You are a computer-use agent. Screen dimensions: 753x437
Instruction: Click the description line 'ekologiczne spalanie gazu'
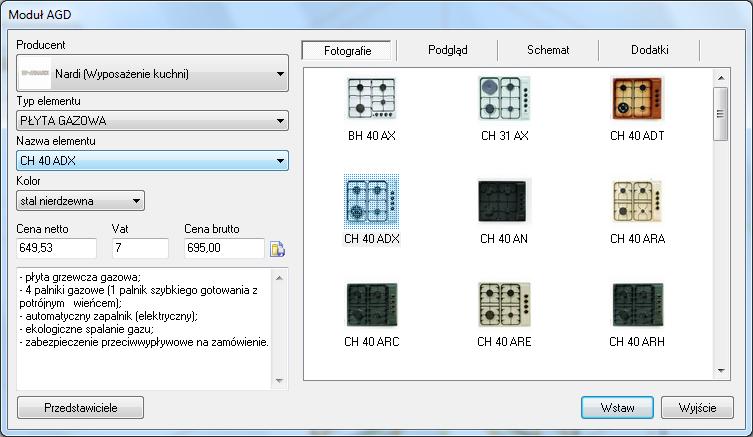click(x=86, y=329)
